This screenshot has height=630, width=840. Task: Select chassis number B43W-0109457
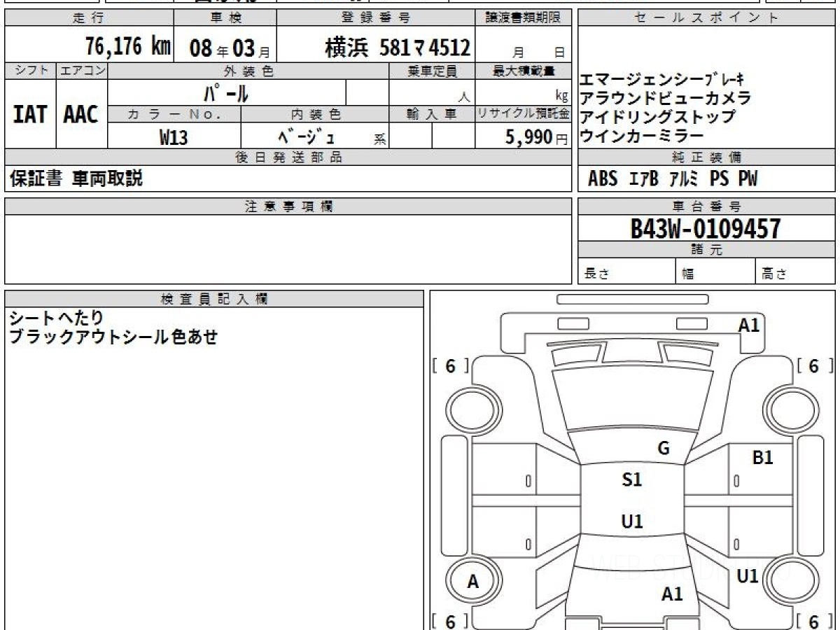pos(706,228)
